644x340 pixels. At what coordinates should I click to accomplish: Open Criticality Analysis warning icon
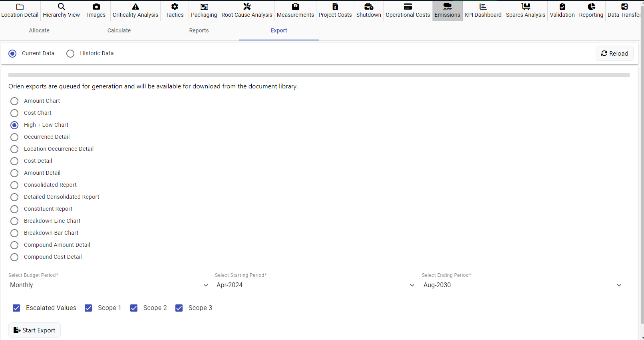click(135, 7)
